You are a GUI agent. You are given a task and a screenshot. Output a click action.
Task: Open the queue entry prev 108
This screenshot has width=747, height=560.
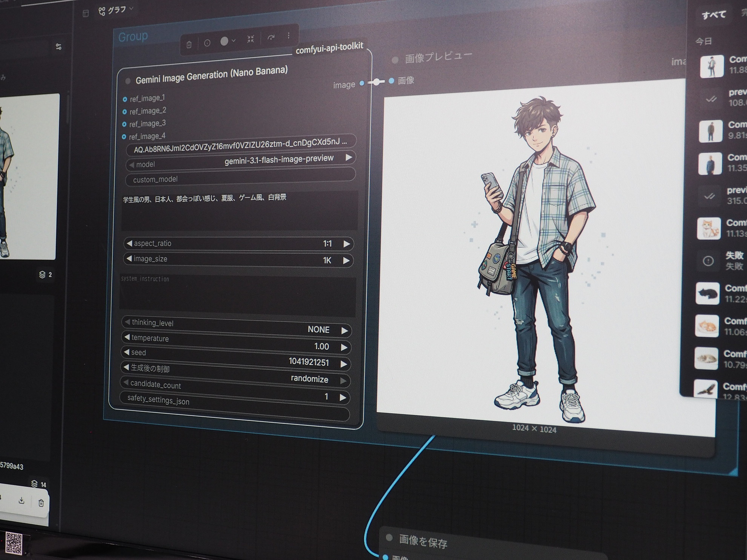[722, 98]
